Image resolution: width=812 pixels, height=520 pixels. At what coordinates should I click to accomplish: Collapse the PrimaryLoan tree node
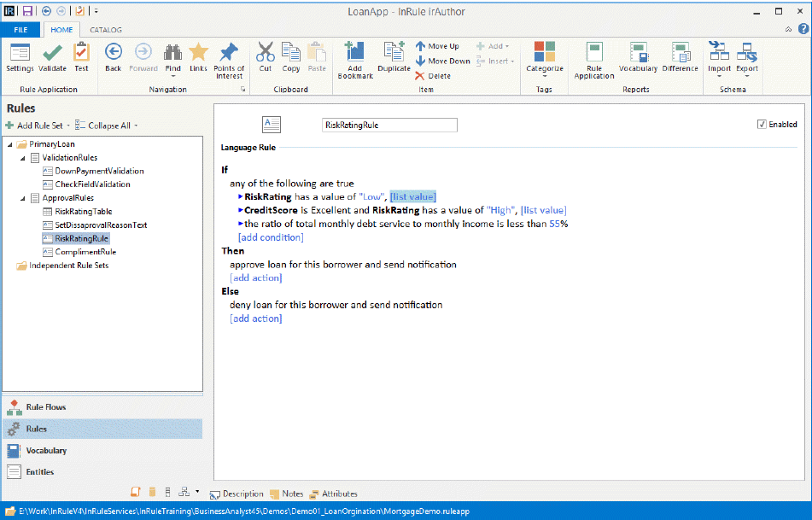point(9,144)
